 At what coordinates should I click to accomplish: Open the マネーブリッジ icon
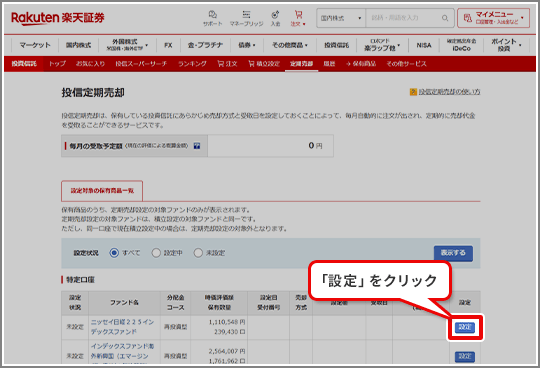tap(246, 18)
